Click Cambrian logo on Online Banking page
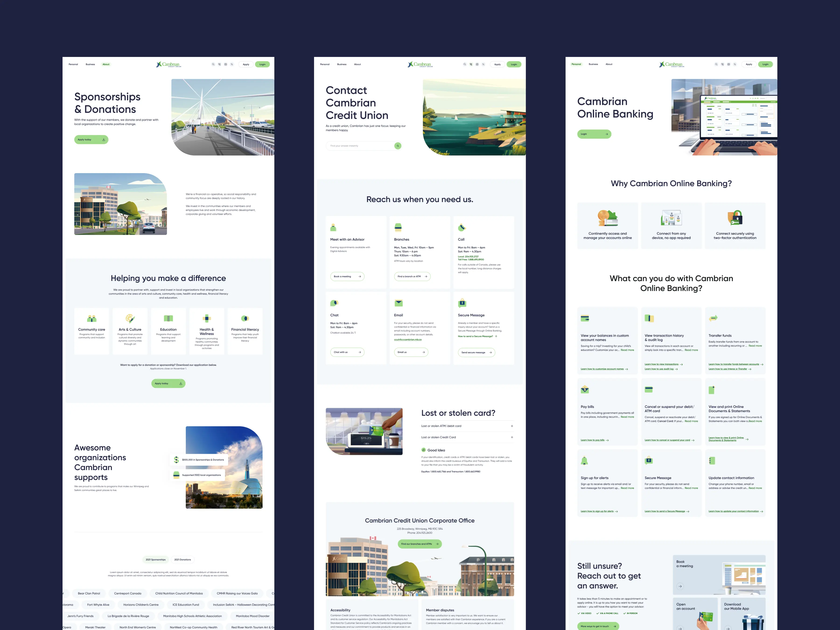This screenshot has height=630, width=840. click(x=671, y=65)
